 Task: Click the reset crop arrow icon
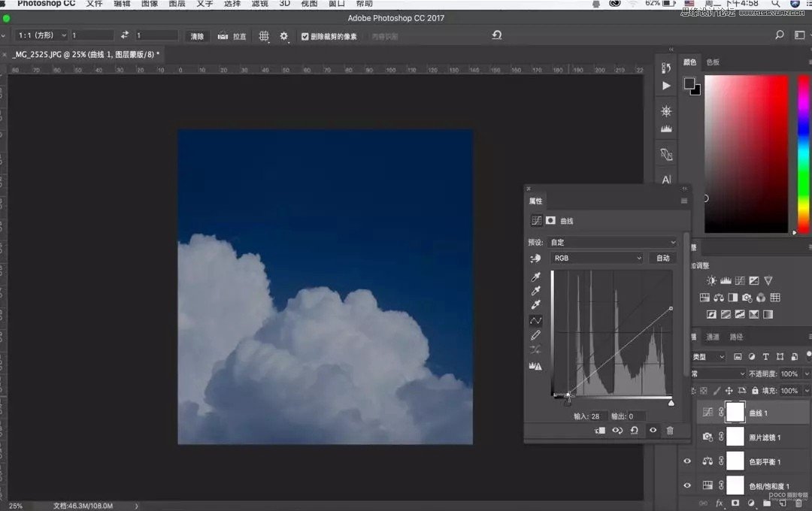coord(497,35)
